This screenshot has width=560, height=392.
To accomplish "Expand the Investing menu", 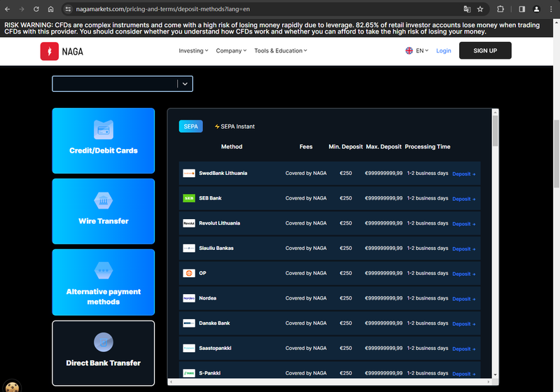I will tap(193, 50).
